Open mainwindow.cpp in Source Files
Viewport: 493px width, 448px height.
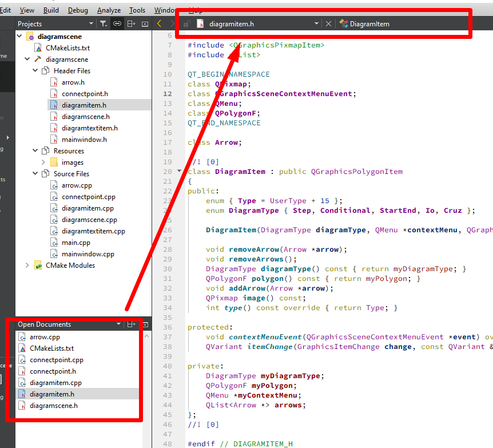click(88, 254)
